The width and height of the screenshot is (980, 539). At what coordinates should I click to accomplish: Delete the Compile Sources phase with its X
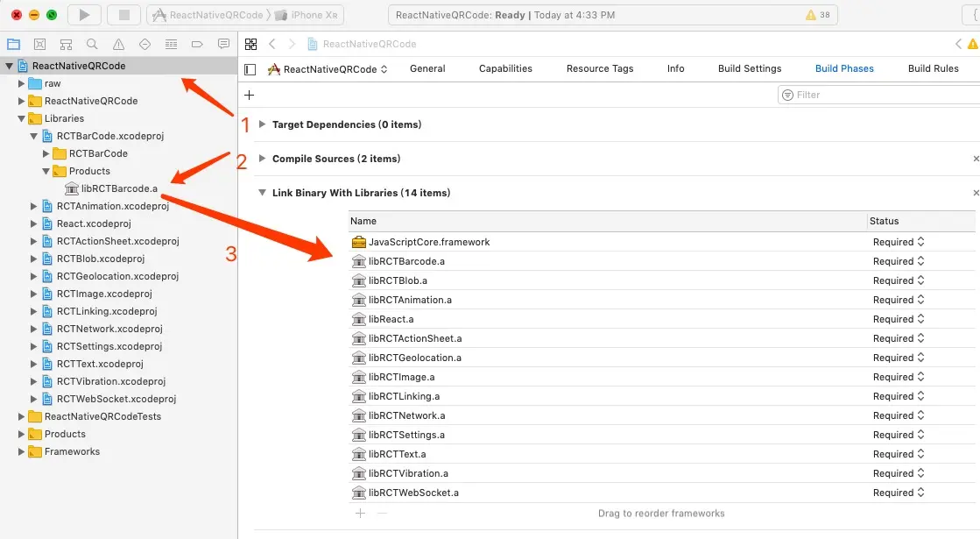click(x=976, y=159)
